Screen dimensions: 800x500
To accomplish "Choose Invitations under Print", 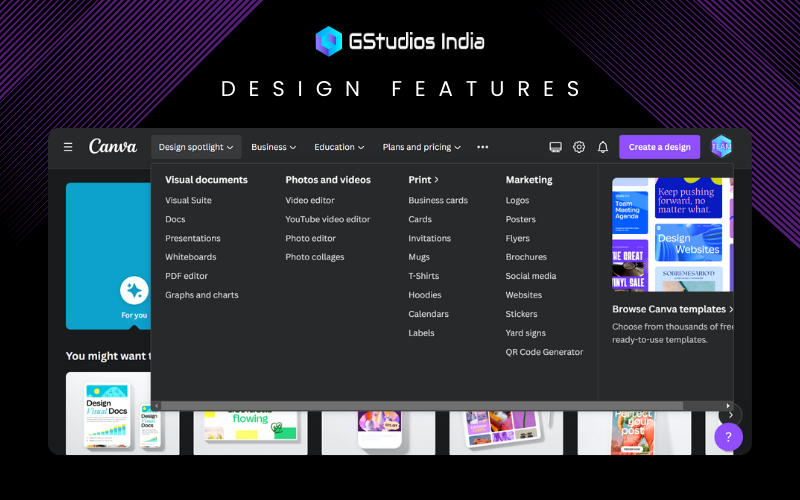I will [430, 238].
